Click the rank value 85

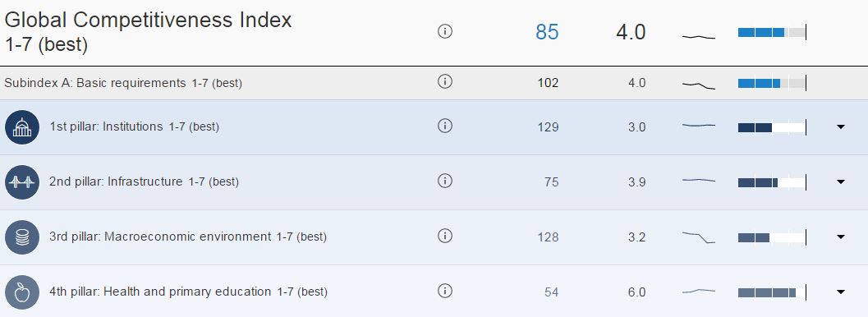pyautogui.click(x=547, y=32)
